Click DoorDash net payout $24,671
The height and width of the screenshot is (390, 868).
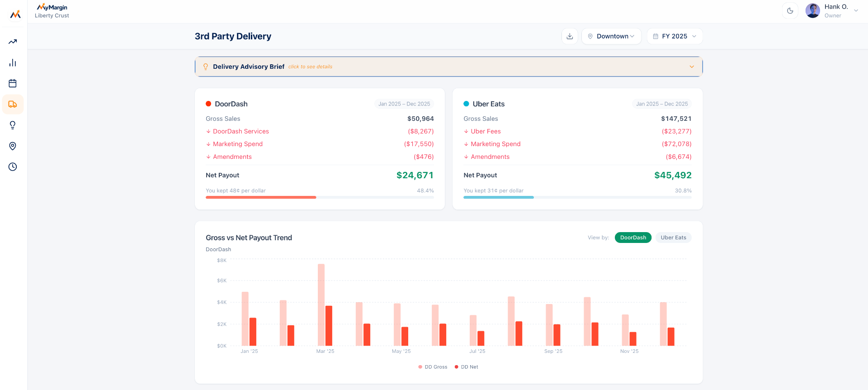click(x=415, y=175)
